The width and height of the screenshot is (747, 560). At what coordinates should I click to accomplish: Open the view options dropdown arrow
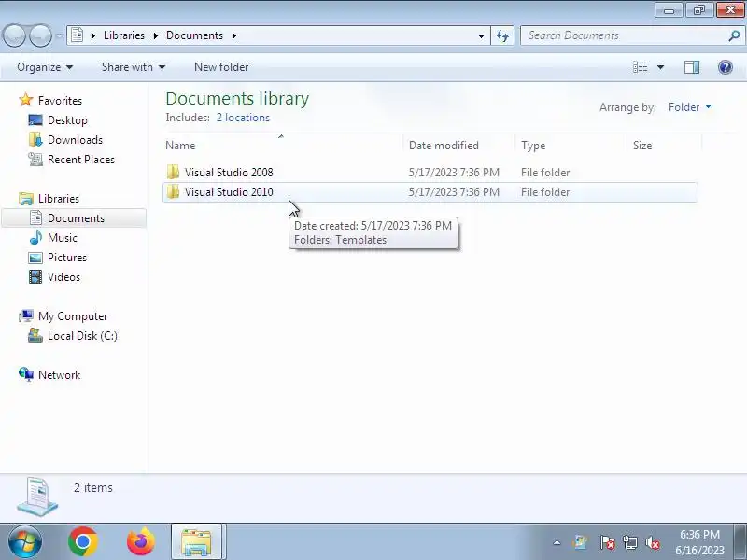coord(660,67)
